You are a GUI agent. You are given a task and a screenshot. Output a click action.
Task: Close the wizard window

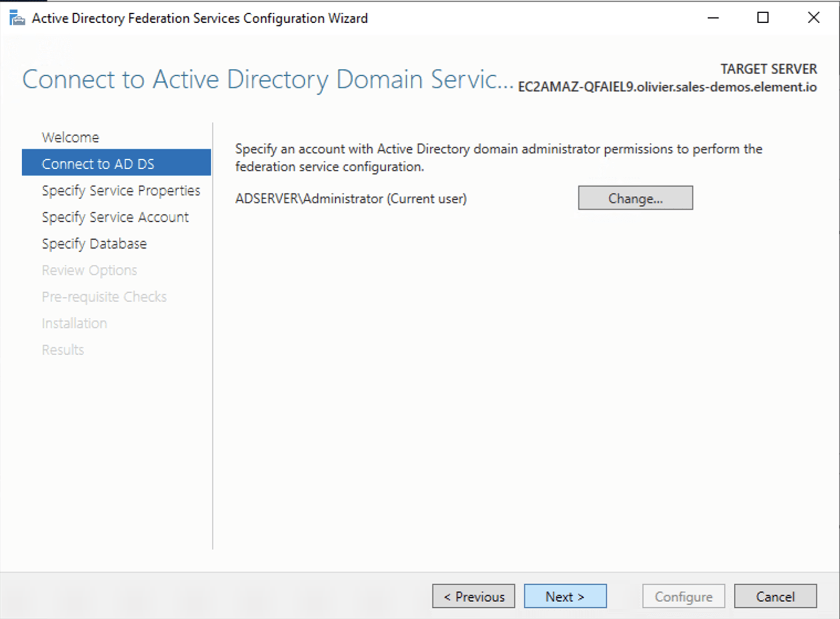click(813, 18)
